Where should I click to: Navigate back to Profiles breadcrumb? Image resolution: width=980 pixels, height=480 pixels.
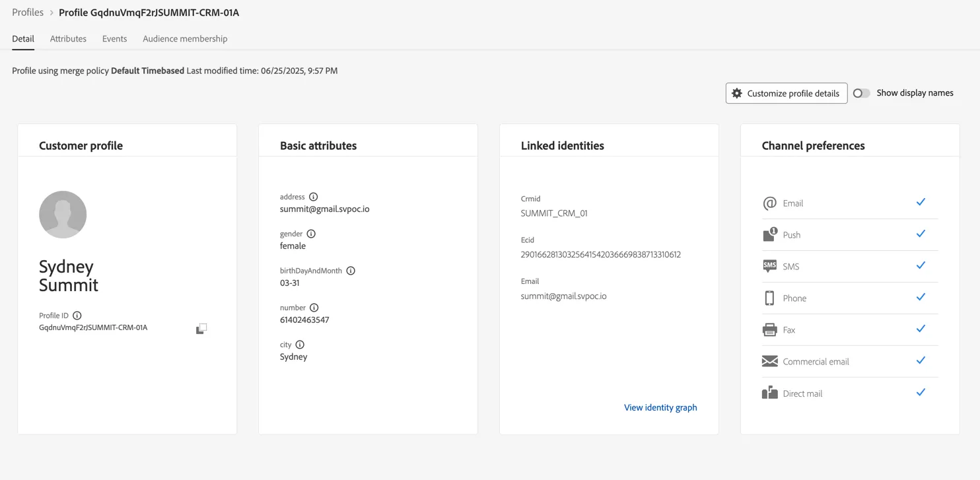[x=28, y=13]
